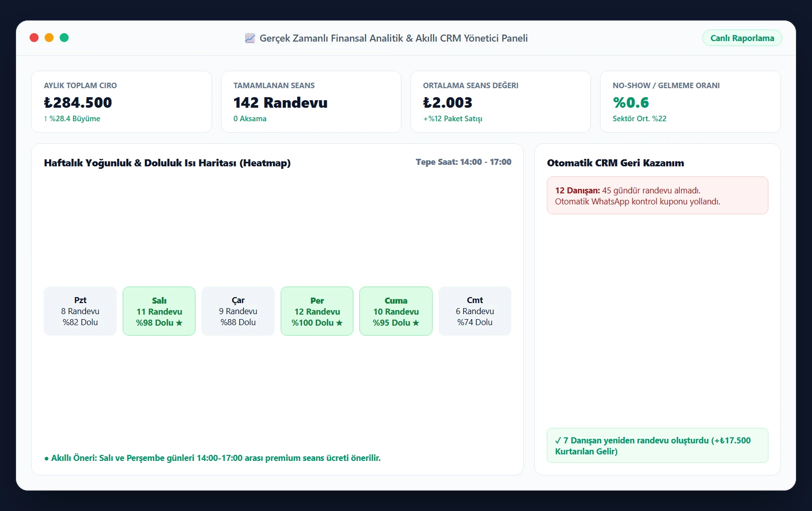Open the 7 Danışan green success box
This screenshot has width=812, height=511.
pyautogui.click(x=657, y=445)
